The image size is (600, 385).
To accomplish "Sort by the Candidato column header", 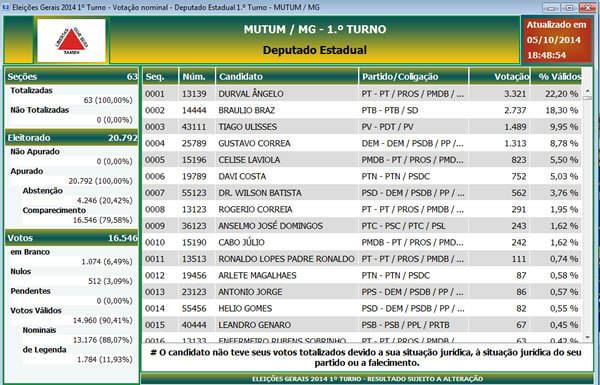I will [x=287, y=77].
